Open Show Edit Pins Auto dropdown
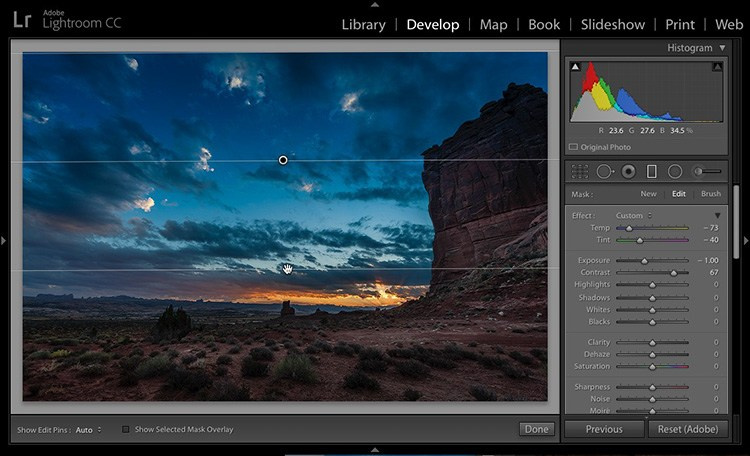 coord(86,430)
